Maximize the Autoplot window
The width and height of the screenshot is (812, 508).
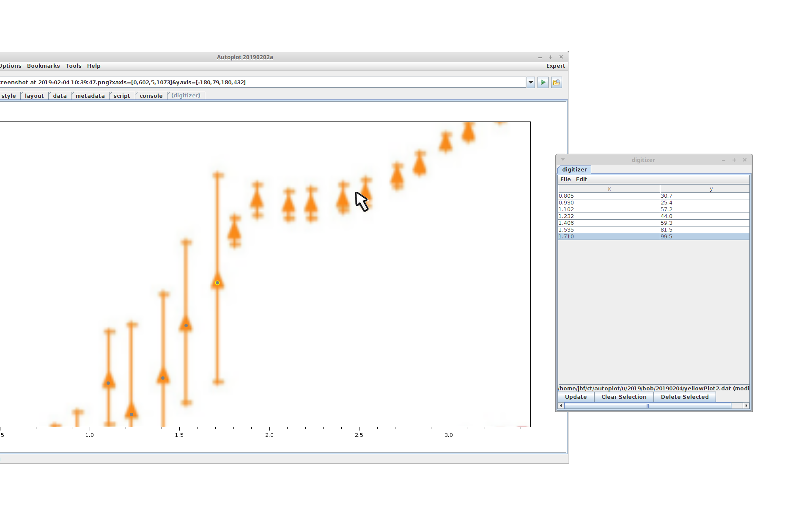(x=551, y=57)
